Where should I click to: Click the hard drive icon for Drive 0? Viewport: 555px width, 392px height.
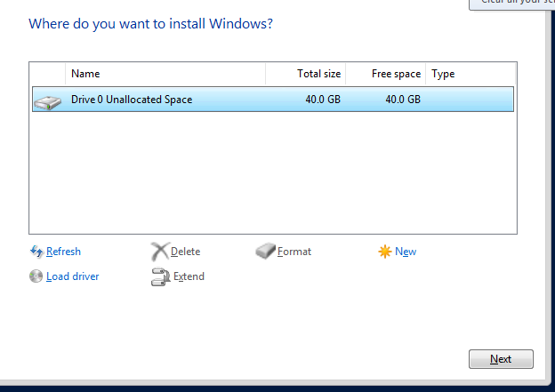(47, 102)
